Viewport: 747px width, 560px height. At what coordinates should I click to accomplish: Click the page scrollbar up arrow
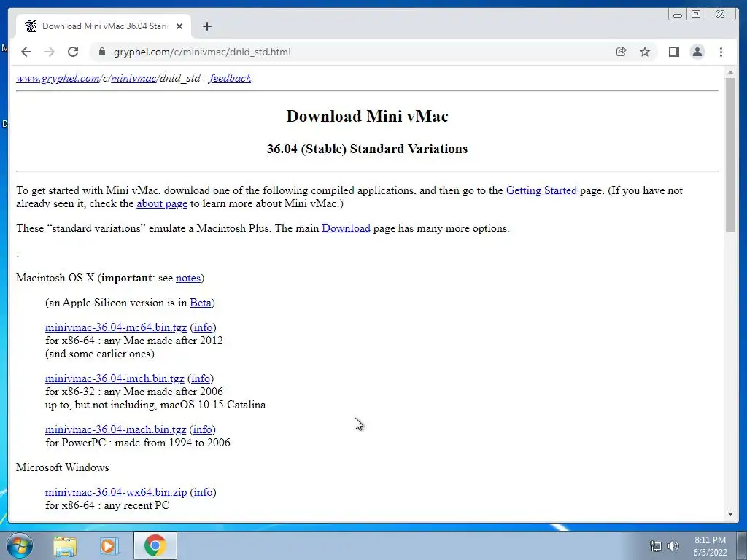(x=730, y=72)
